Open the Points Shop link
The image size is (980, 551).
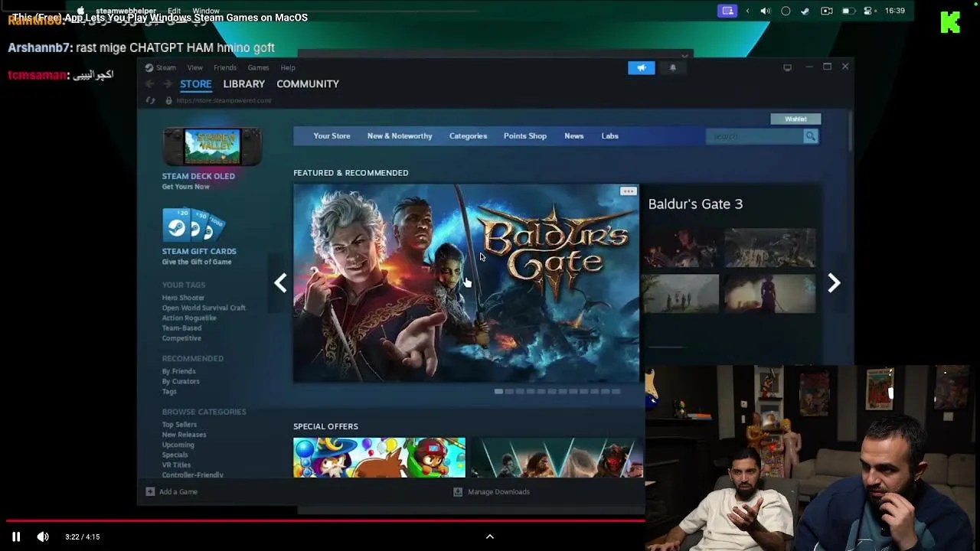525,136
